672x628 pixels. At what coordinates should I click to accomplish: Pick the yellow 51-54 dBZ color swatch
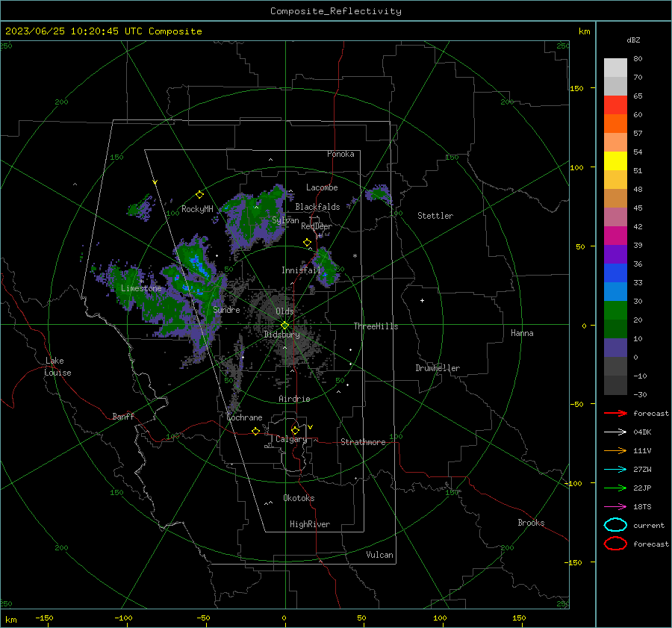615,161
